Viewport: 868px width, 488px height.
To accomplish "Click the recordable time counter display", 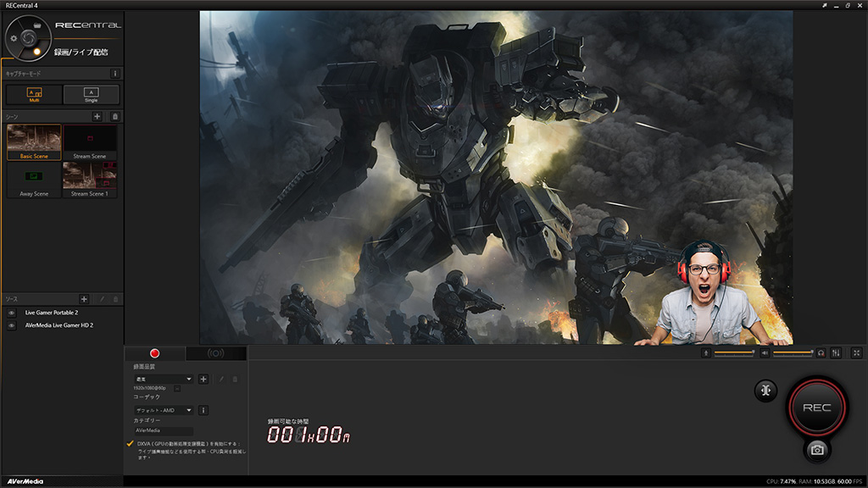I will click(x=309, y=435).
